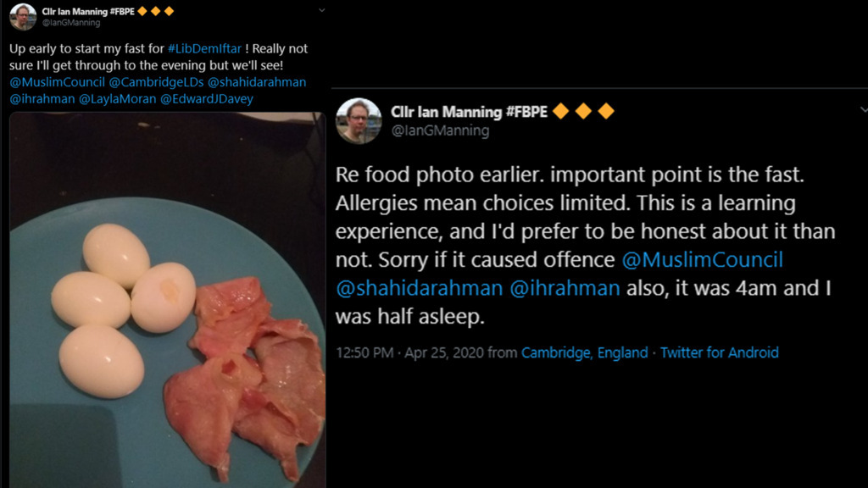The image size is (868, 488).
Task: Click the larger profile avatar on right tweet
Action: click(x=358, y=120)
